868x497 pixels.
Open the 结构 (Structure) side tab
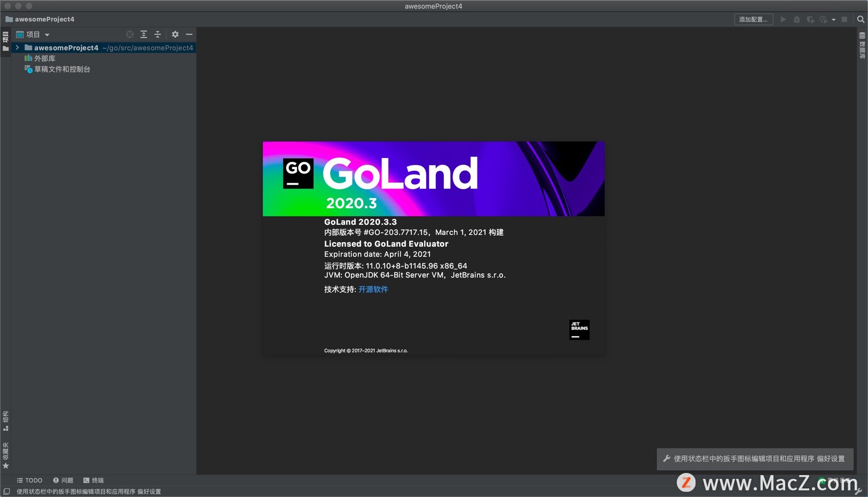pyautogui.click(x=5, y=421)
